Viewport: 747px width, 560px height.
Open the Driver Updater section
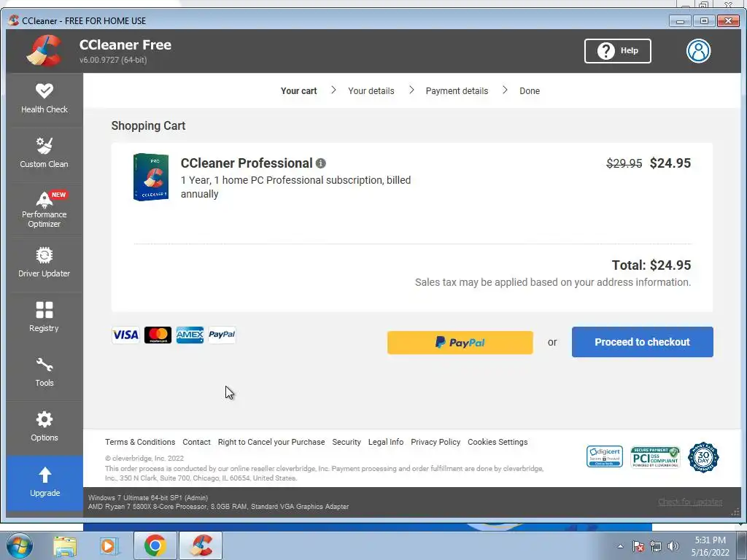coord(44,262)
